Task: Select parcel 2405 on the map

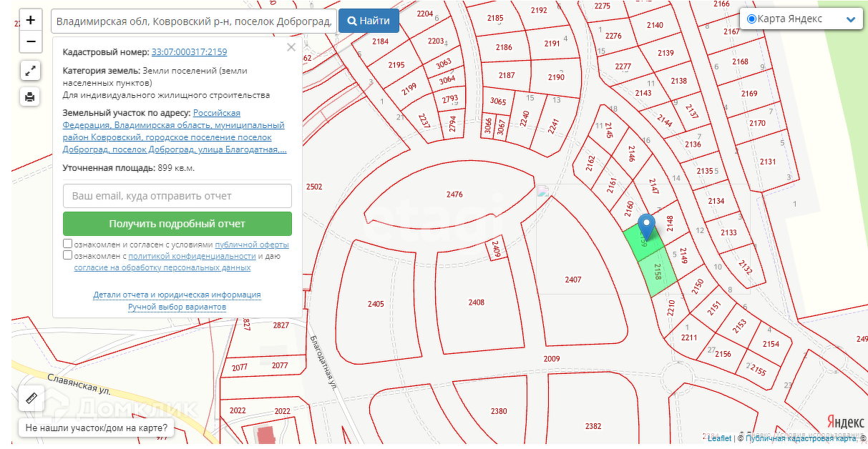Action: [x=376, y=304]
